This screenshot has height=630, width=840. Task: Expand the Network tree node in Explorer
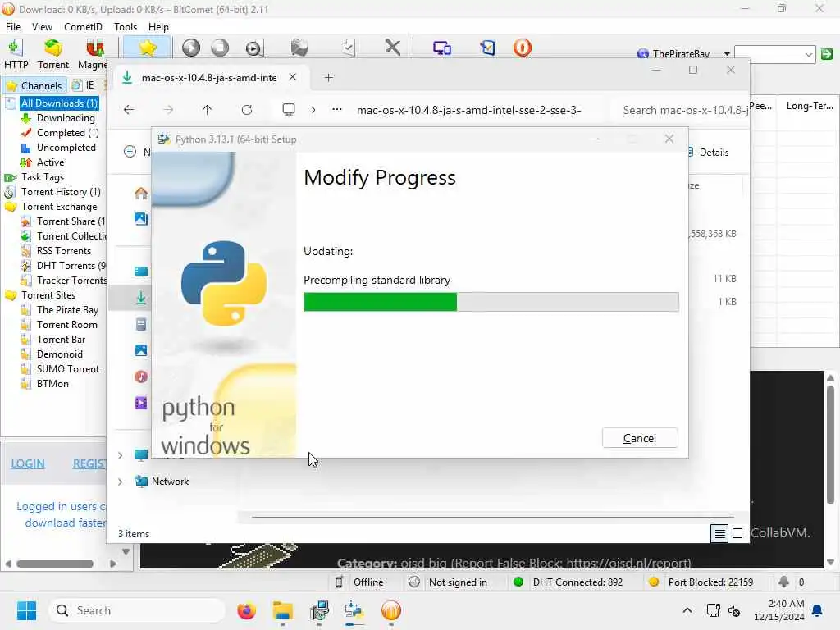[121, 482]
